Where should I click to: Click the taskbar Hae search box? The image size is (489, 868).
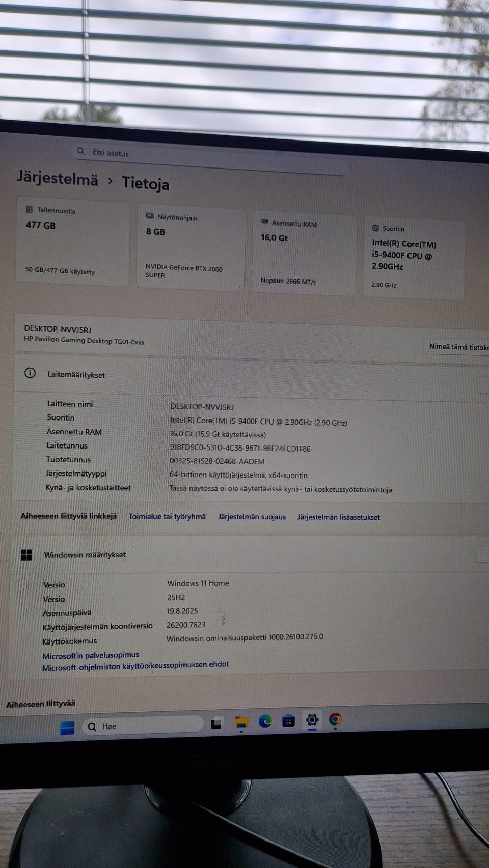(x=142, y=725)
